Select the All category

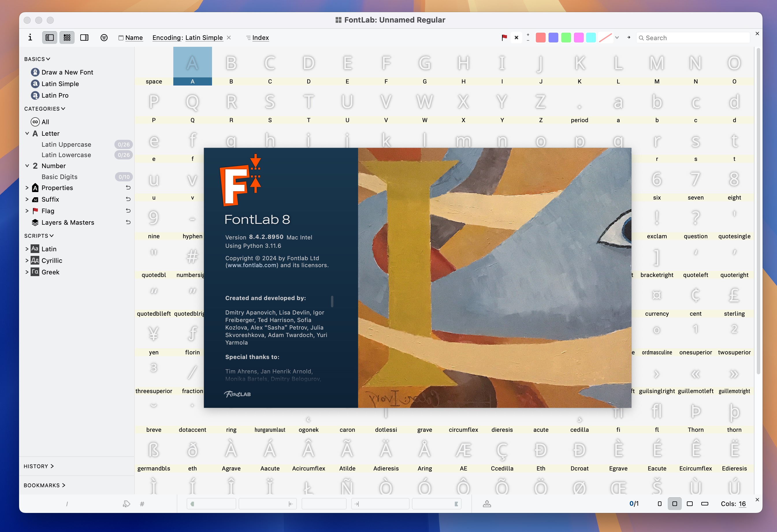click(40, 122)
